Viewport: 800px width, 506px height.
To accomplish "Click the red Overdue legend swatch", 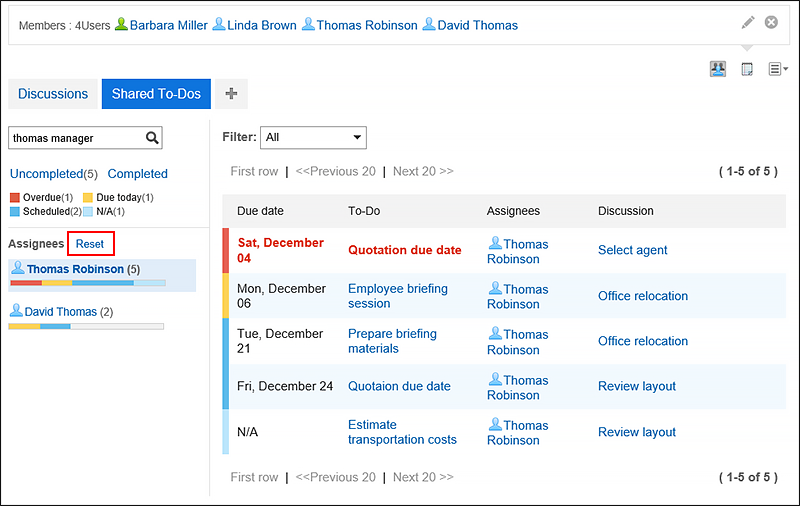I will click(x=15, y=197).
